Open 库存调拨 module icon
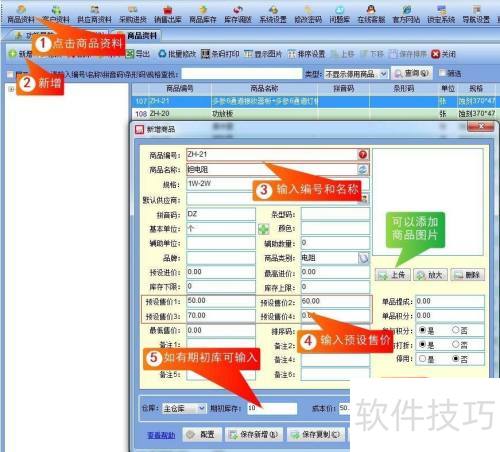This screenshot has height=452, width=500. 238,14
